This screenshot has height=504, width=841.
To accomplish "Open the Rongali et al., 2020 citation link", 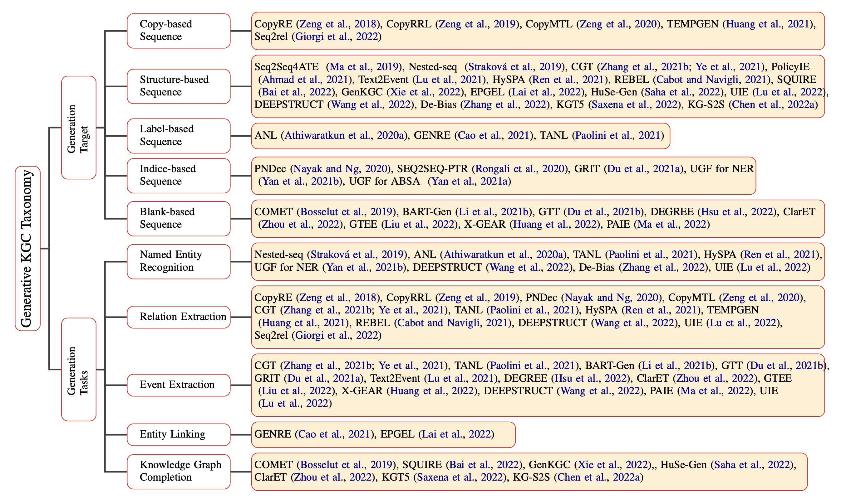I will coord(519,169).
